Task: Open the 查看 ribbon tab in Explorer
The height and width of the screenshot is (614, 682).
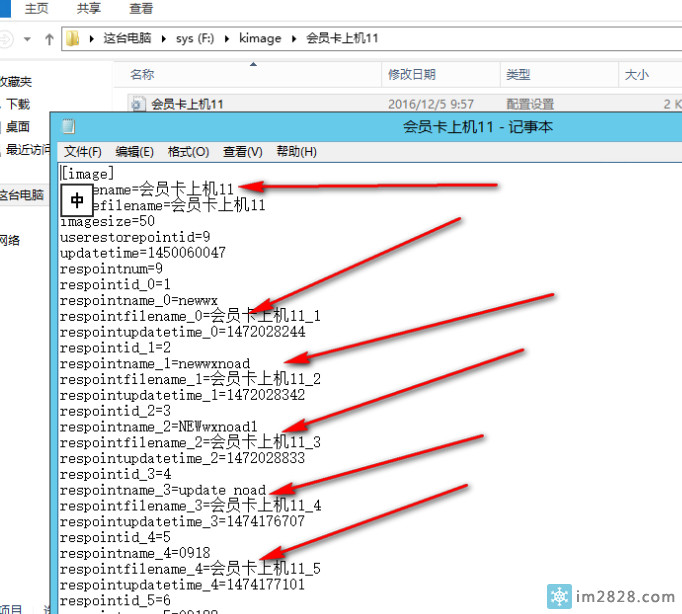Action: tap(141, 8)
